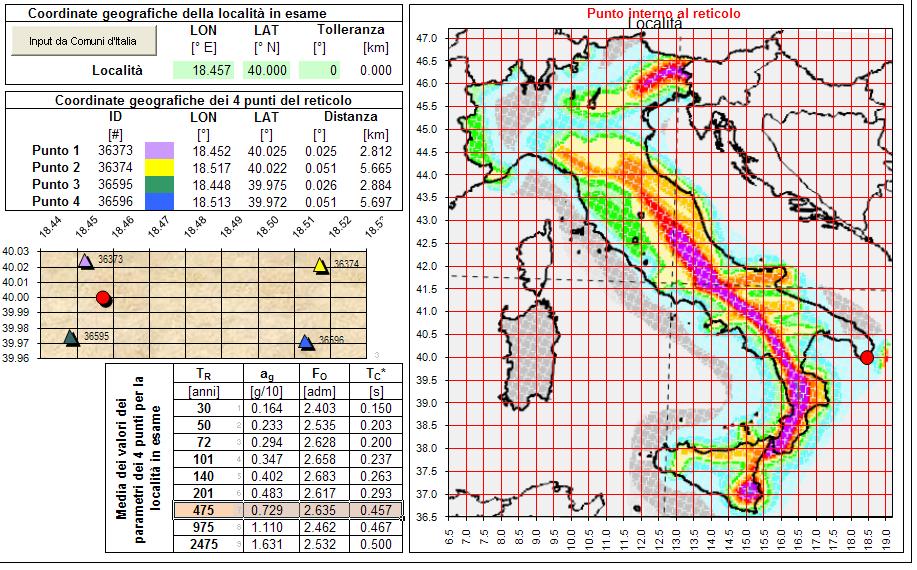The height and width of the screenshot is (570, 917).
Task: Select the LAT input cell showing 40.000
Action: tap(266, 70)
